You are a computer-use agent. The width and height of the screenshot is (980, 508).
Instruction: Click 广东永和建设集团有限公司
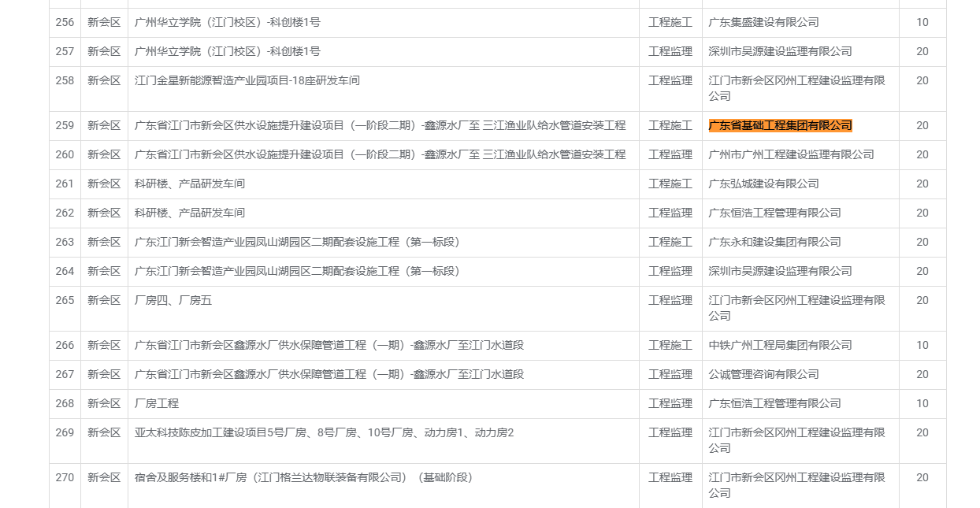tap(774, 242)
